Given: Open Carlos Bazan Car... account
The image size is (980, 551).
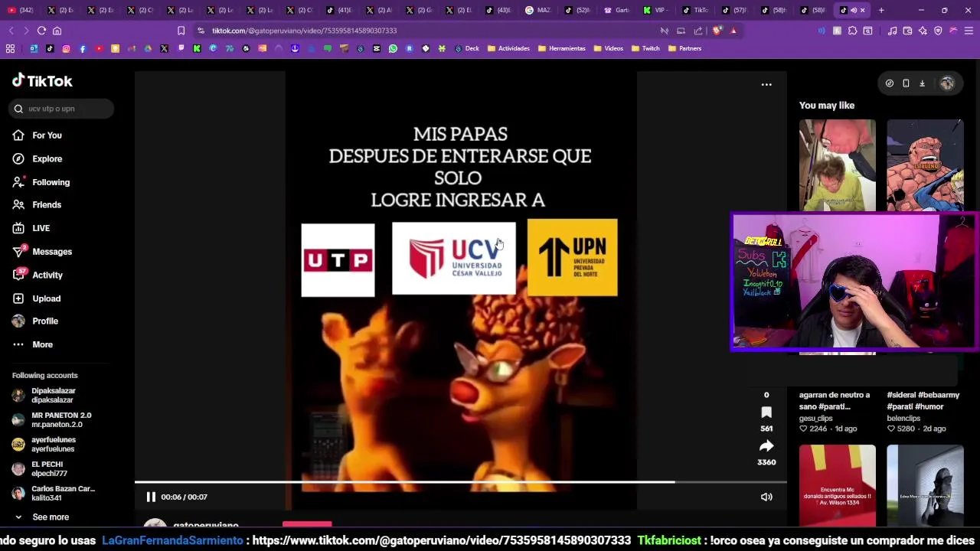Looking at the screenshot, I should tap(54, 494).
